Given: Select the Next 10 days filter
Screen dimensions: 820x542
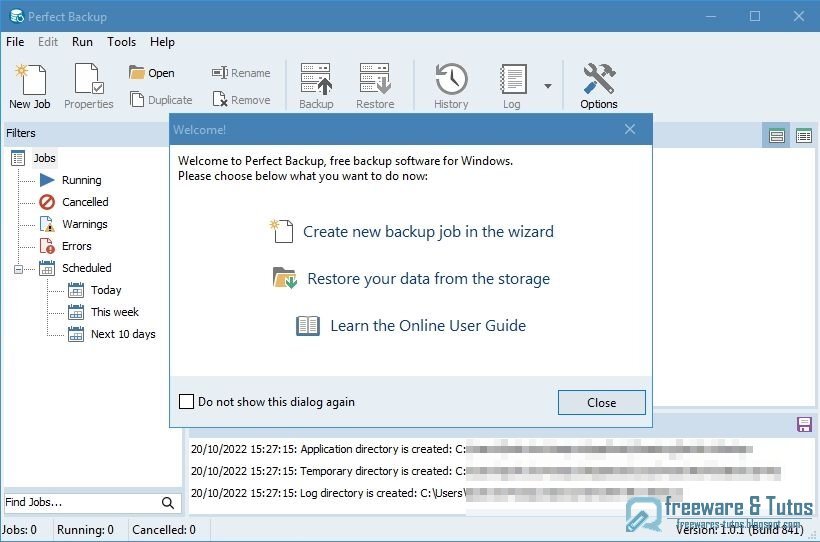Looking at the screenshot, I should coord(123,334).
